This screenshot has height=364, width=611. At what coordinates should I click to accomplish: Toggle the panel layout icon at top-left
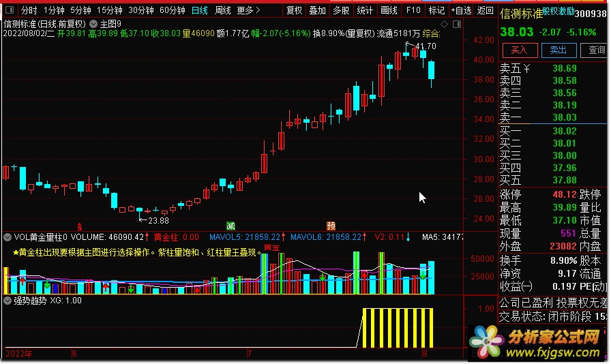[10, 10]
